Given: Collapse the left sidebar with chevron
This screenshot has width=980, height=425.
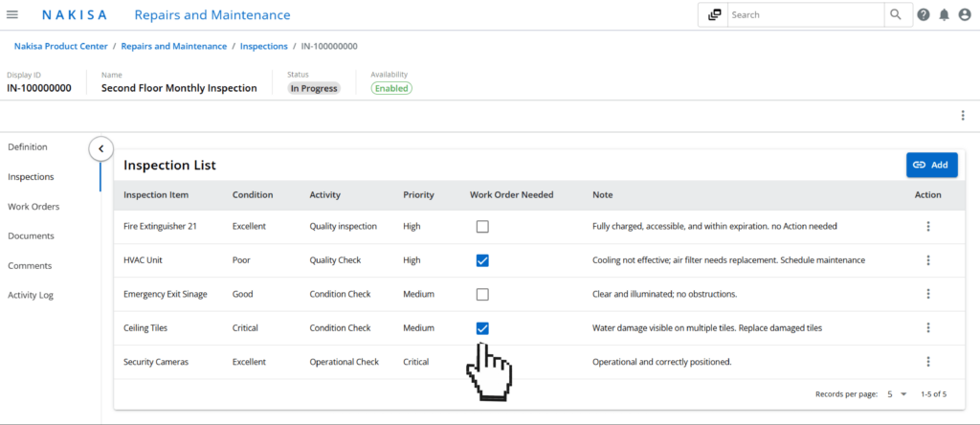Looking at the screenshot, I should (100, 148).
